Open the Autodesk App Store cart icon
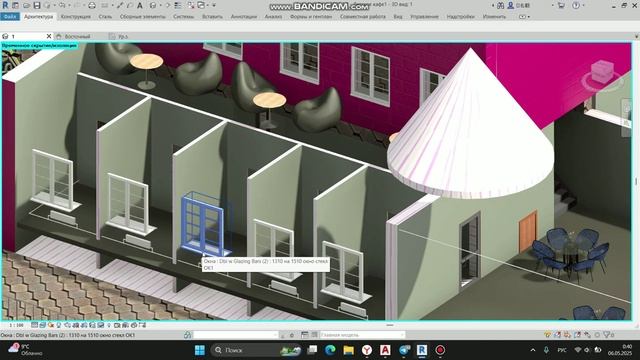The image size is (640, 360). [561, 5]
